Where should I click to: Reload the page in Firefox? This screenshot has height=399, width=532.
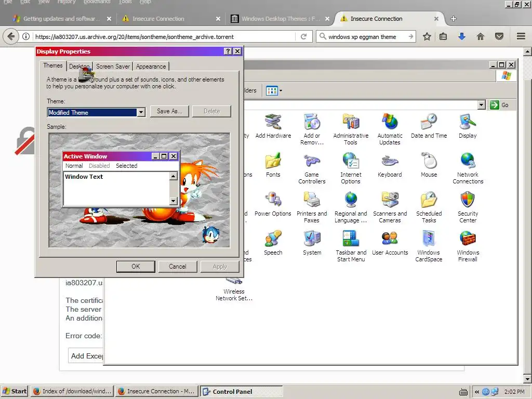[303, 37]
